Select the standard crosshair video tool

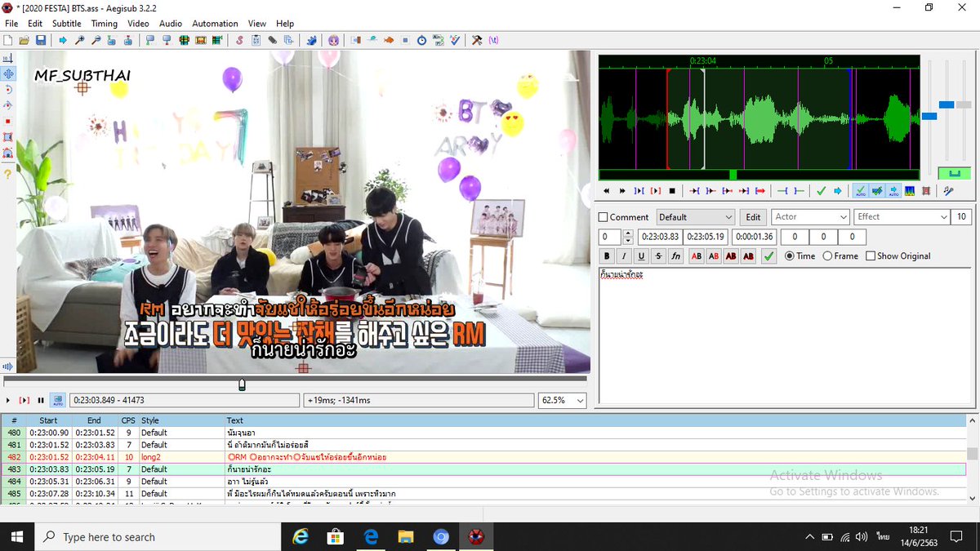tap(7, 58)
